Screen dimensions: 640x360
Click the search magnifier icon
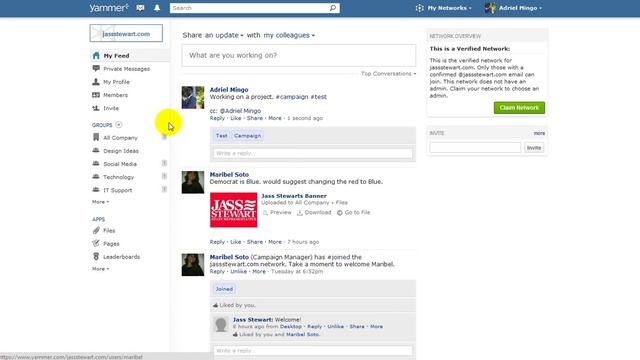coord(333,8)
